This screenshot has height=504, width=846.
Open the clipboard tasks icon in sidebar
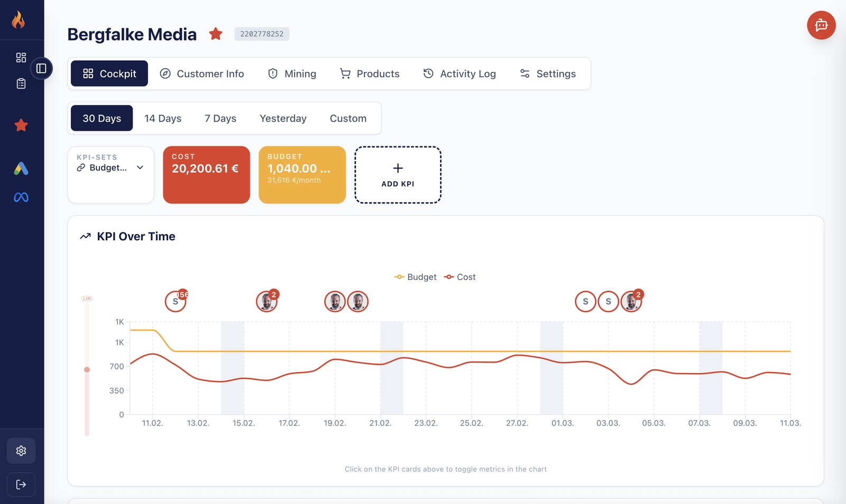tap(21, 83)
